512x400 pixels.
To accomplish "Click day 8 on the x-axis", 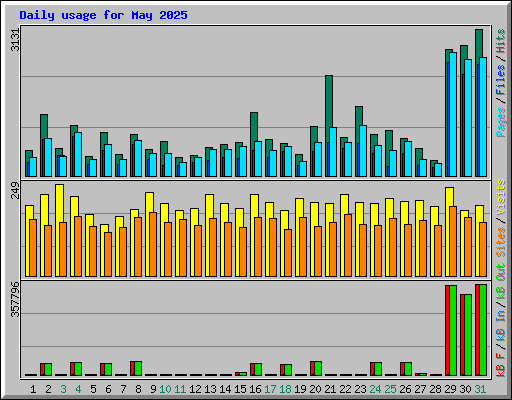I will pos(138,389).
